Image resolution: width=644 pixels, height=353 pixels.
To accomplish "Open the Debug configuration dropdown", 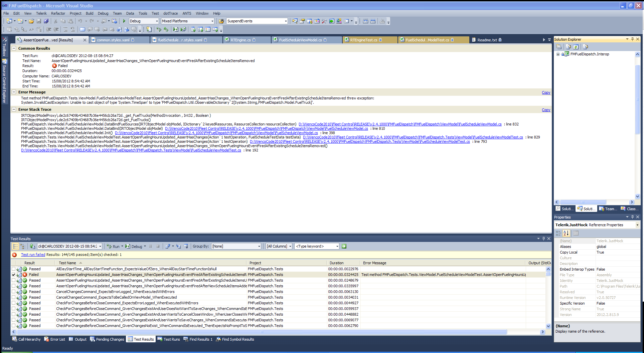I will coord(157,21).
